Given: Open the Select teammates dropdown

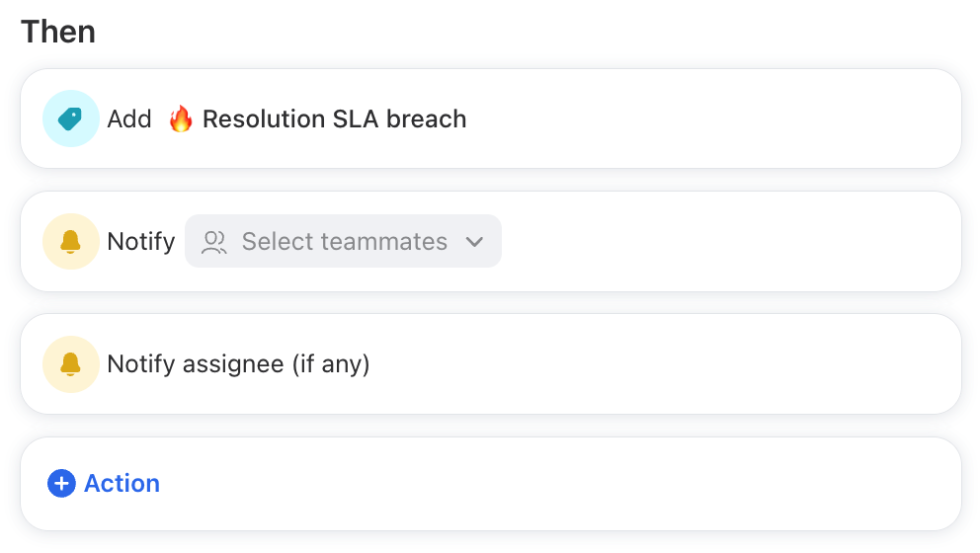Looking at the screenshot, I should click(x=343, y=241).
